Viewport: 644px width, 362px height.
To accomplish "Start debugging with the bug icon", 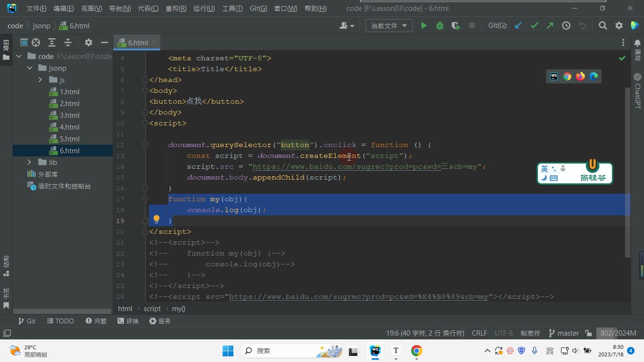I will (440, 26).
